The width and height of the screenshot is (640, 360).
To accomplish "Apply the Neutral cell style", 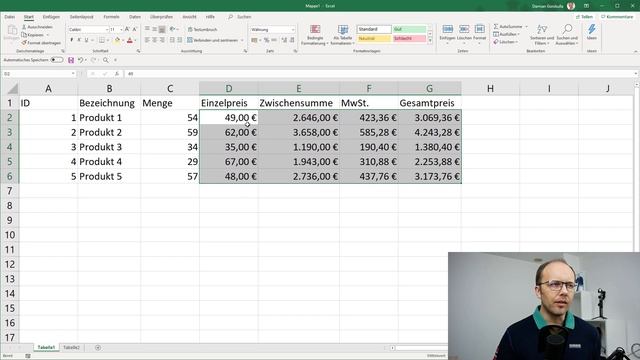I will point(374,38).
